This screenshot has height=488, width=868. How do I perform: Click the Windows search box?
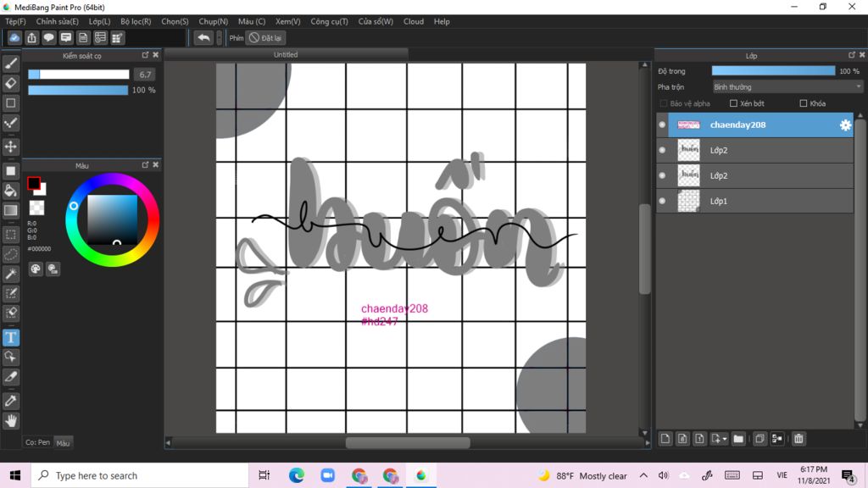(140, 475)
